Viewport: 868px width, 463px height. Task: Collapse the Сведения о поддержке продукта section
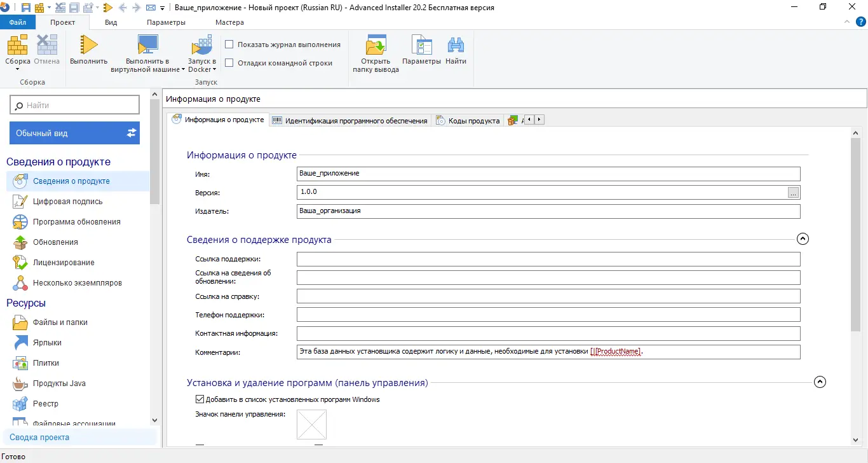803,239
